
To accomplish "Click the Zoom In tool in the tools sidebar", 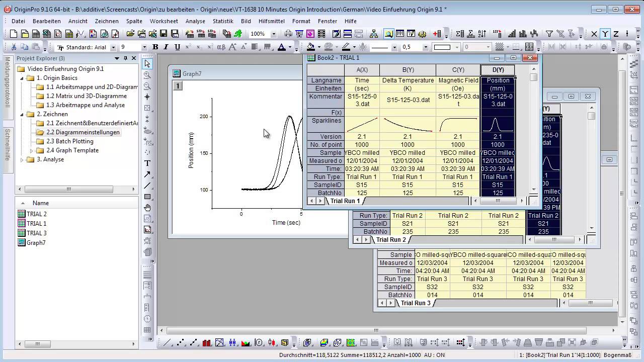I will click(147, 75).
